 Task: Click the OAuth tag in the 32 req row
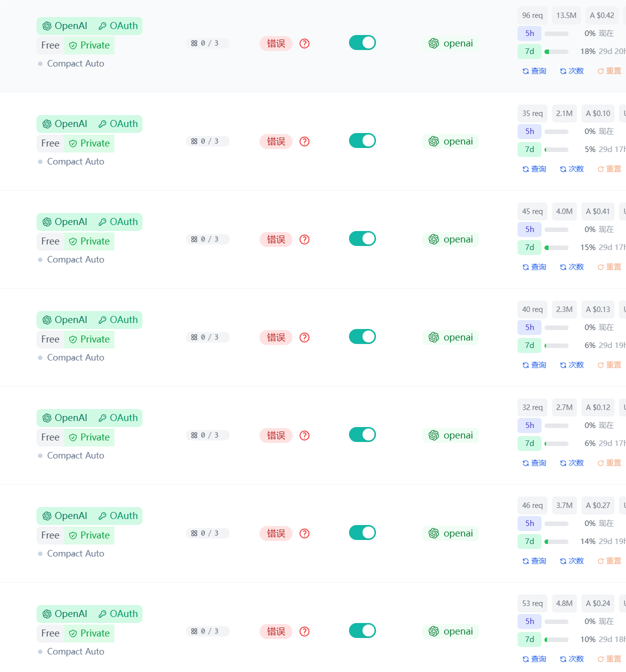tap(118, 418)
